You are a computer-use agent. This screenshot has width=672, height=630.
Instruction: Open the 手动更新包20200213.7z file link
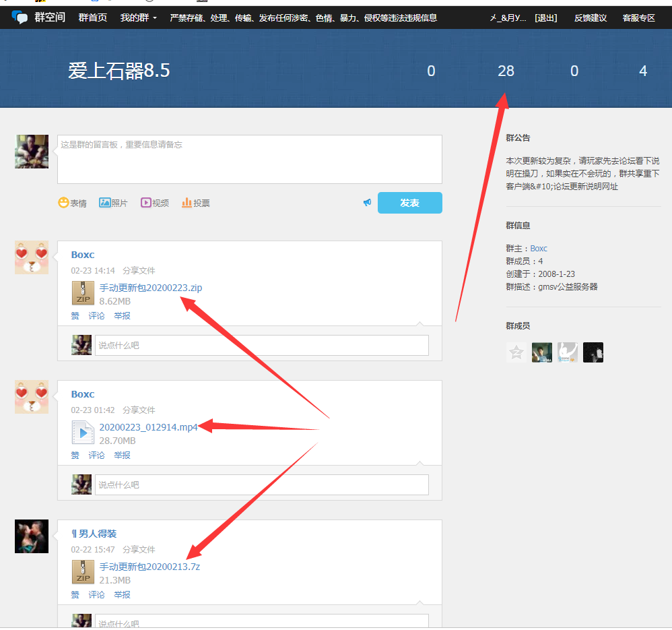(149, 567)
